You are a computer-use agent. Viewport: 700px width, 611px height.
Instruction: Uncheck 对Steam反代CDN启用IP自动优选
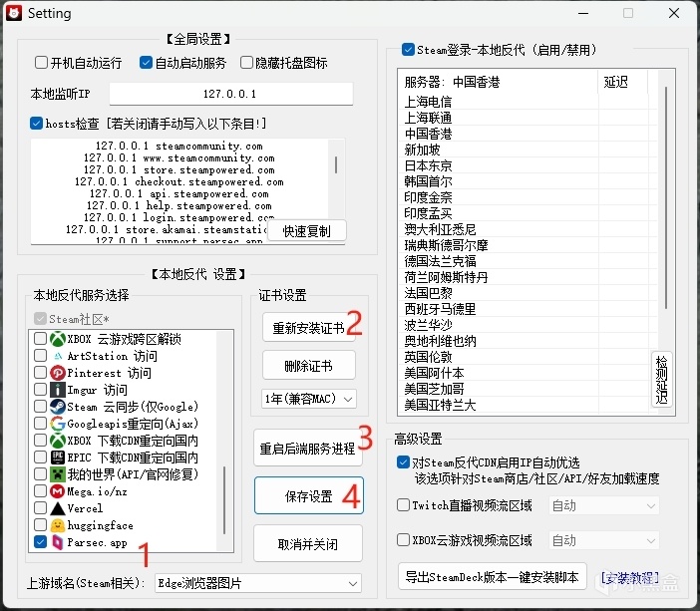point(403,461)
